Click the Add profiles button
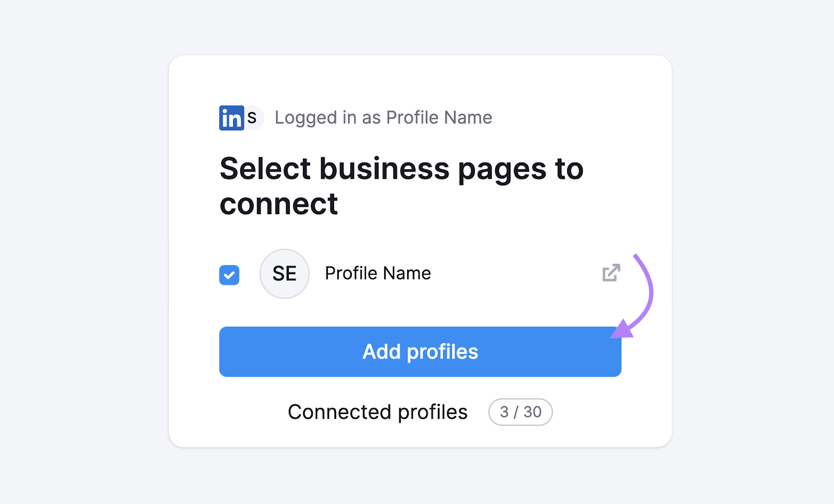Viewport: 834px width, 504px height. pos(420,351)
